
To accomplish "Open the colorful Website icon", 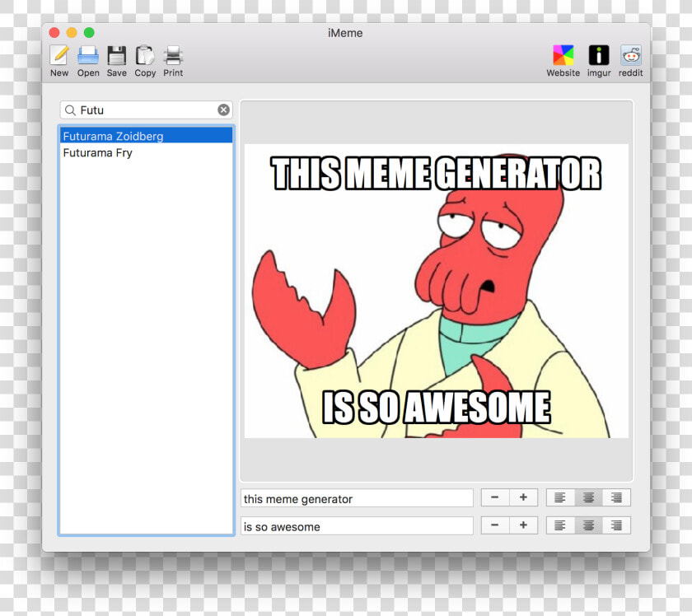I will click(x=563, y=55).
